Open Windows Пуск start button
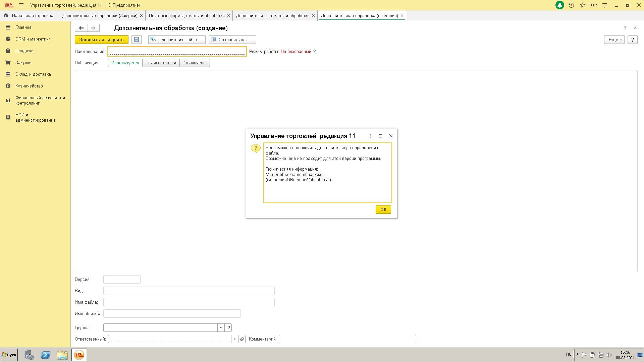The image size is (644, 362). point(9,355)
